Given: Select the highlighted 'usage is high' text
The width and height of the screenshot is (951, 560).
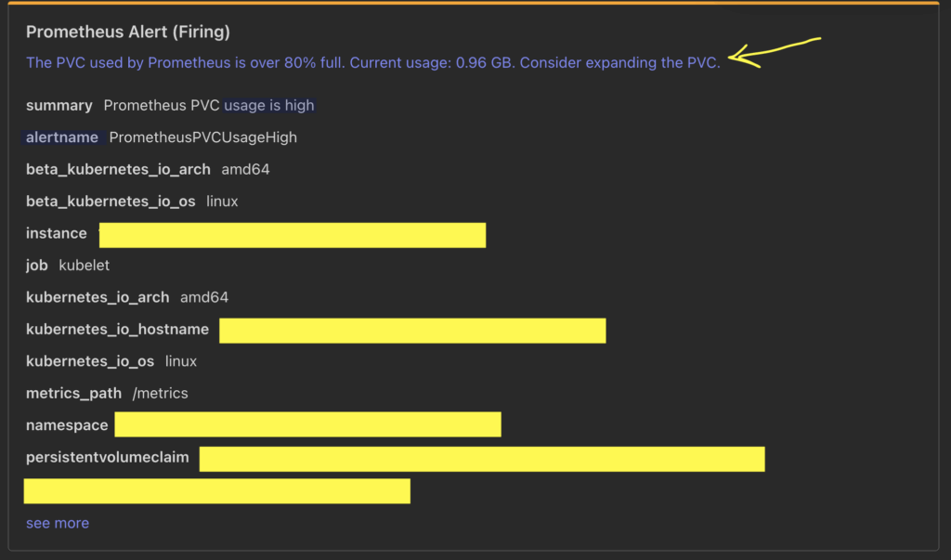Looking at the screenshot, I should point(269,106).
